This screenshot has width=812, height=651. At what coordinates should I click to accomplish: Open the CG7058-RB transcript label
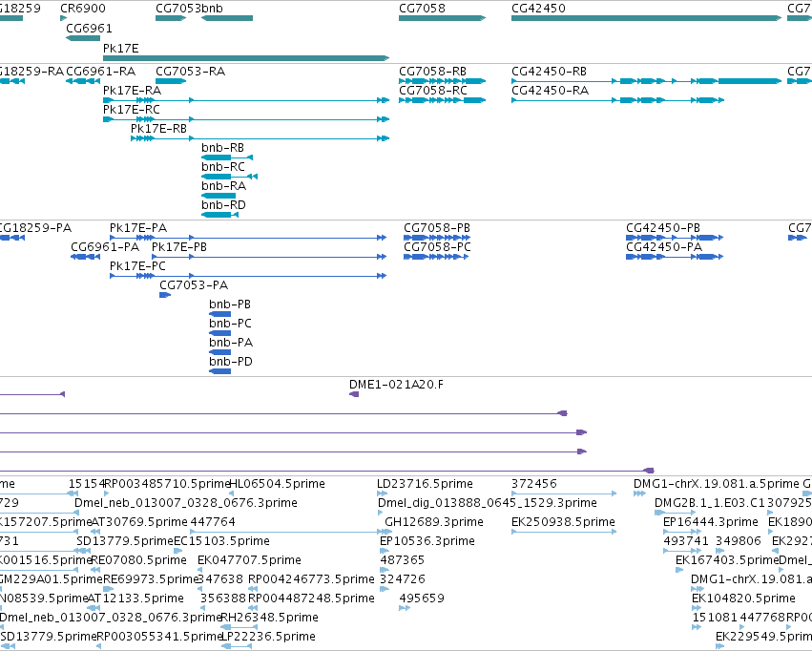click(433, 72)
